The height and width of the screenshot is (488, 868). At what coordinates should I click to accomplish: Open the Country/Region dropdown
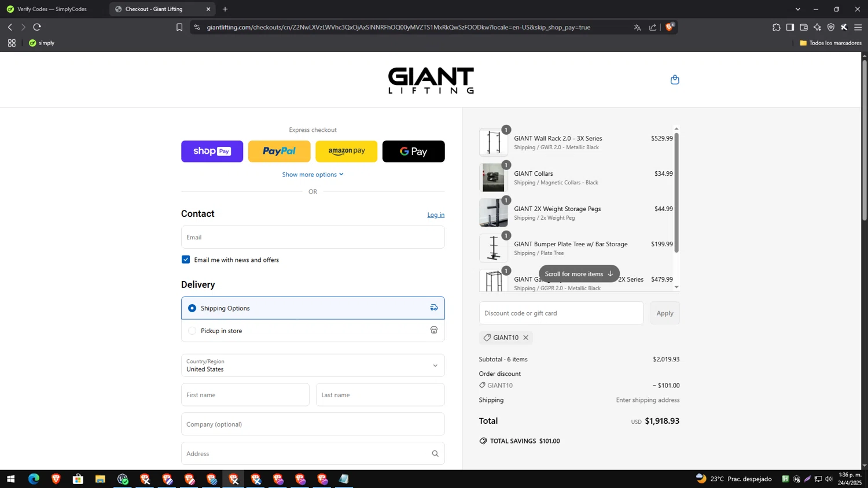click(312, 365)
